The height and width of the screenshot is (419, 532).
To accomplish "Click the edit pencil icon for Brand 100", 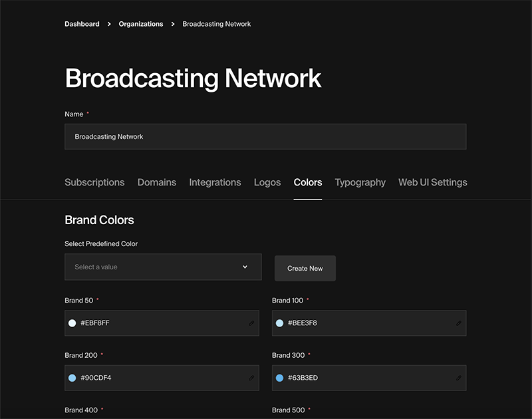I will [459, 323].
